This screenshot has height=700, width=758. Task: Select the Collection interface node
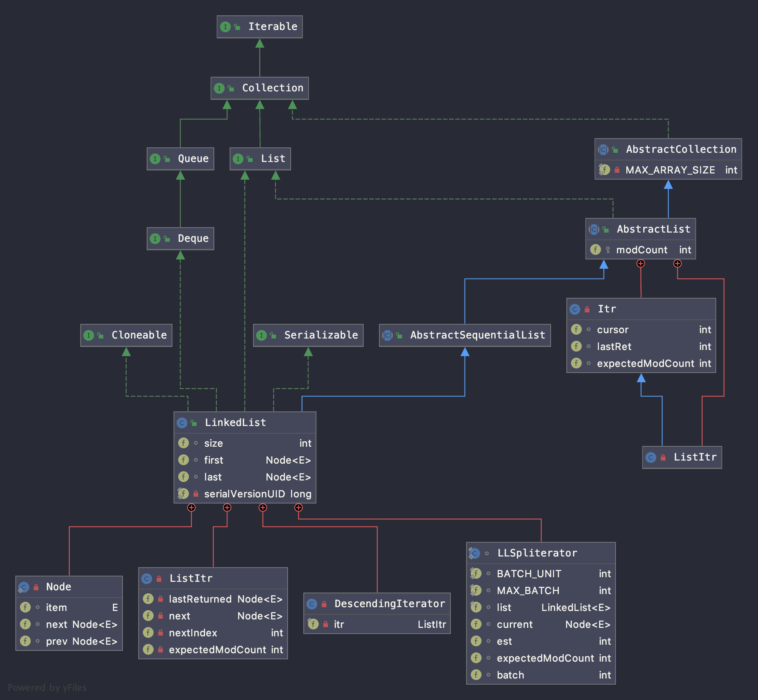click(x=260, y=88)
